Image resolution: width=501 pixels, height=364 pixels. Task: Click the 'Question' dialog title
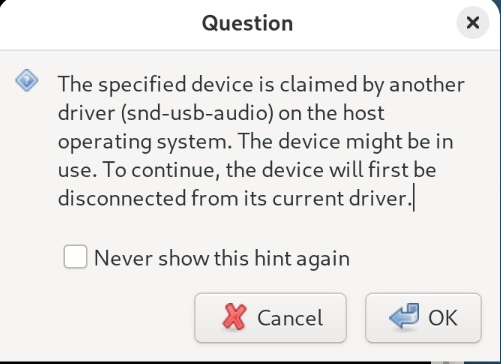coord(247,23)
